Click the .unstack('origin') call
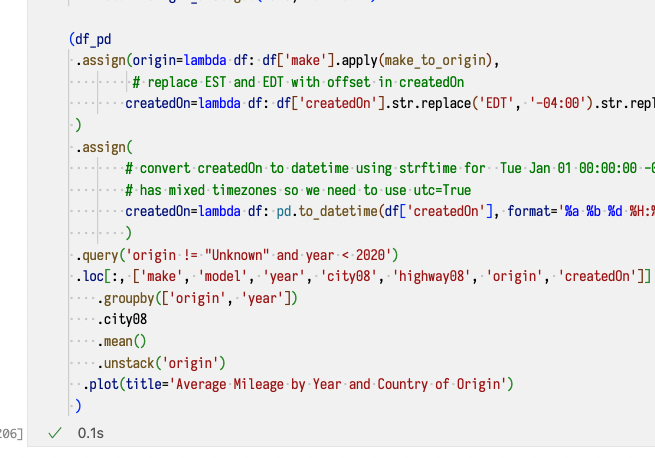The width and height of the screenshot is (655, 458). coord(162,362)
